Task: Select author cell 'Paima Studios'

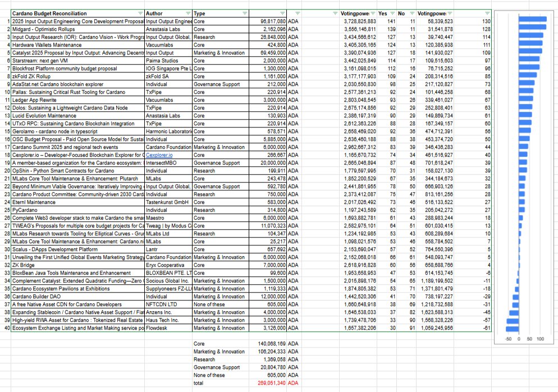Action: pyautogui.click(x=168, y=61)
